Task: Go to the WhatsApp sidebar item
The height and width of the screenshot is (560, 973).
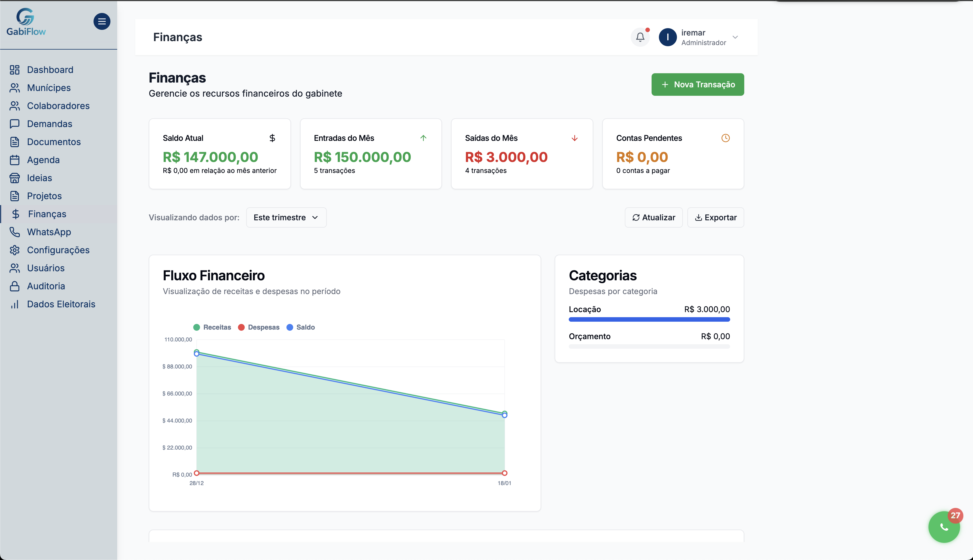Action: tap(49, 232)
